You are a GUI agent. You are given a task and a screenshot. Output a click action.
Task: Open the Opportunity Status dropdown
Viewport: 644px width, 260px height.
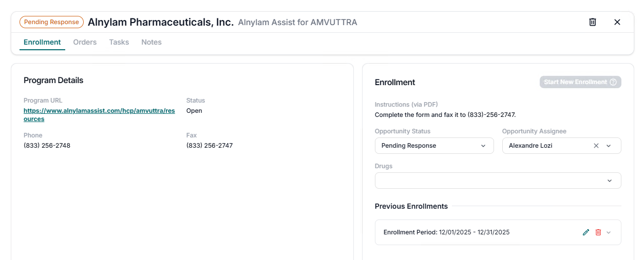(433, 146)
